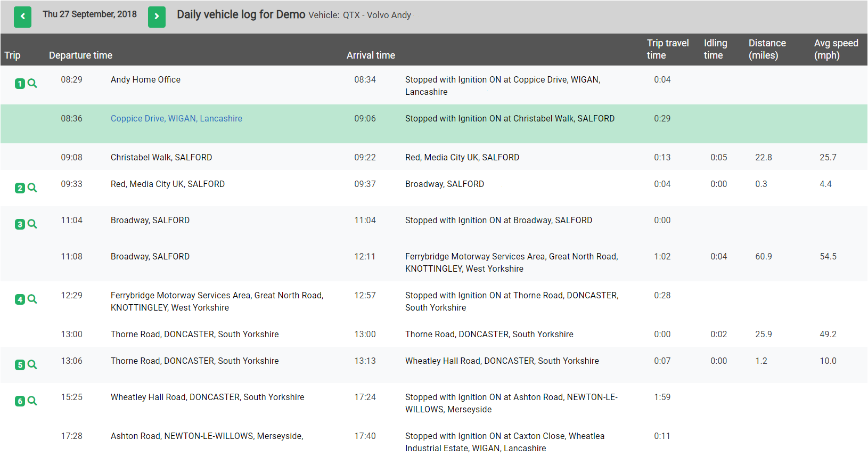Select the Andy Home Office departure entry
This screenshot has height=472, width=868.
click(x=145, y=80)
